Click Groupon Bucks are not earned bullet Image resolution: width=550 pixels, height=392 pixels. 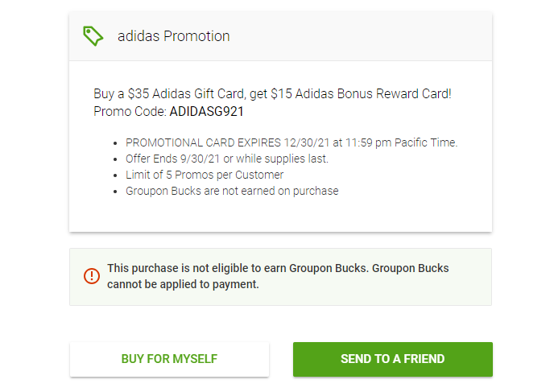coord(232,191)
